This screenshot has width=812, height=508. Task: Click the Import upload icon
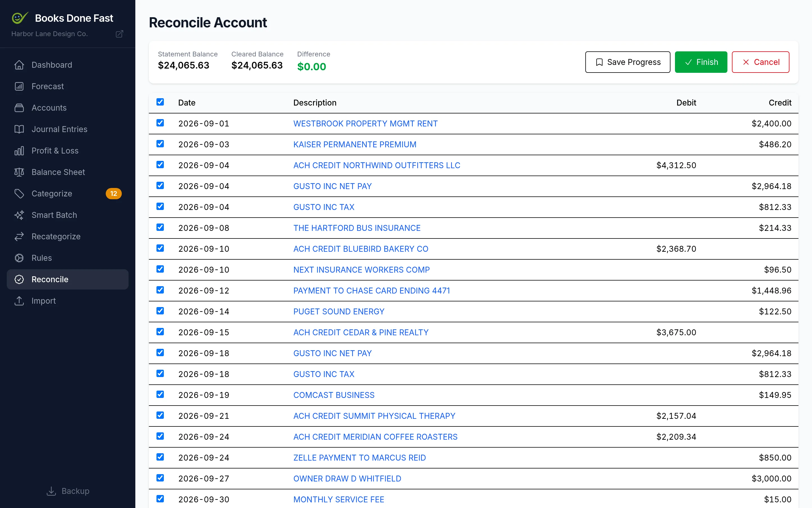[x=19, y=301]
